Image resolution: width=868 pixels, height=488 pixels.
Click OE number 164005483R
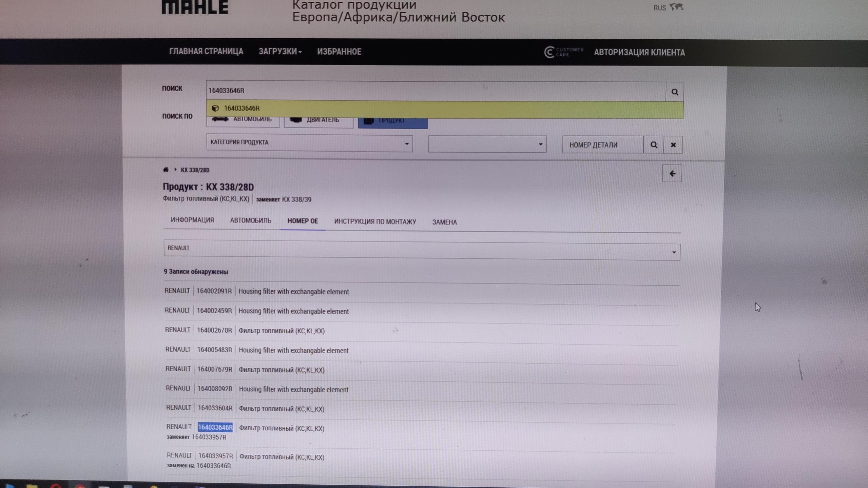tap(215, 350)
